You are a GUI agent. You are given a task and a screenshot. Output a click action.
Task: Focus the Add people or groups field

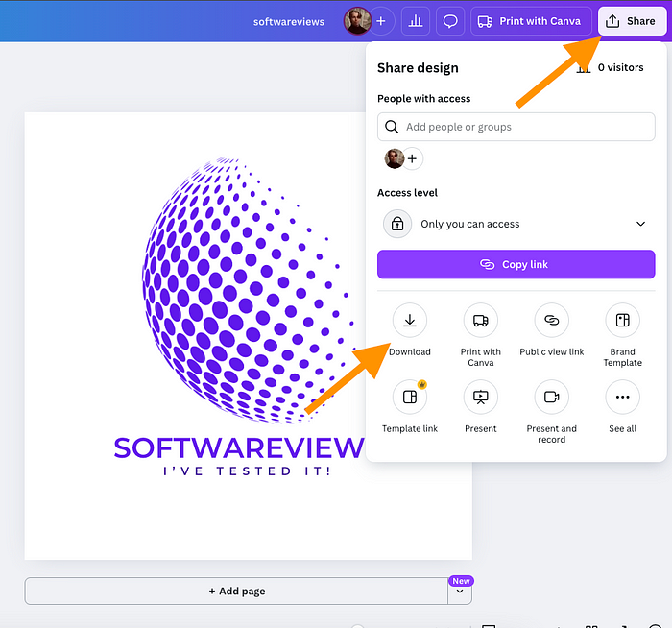516,127
